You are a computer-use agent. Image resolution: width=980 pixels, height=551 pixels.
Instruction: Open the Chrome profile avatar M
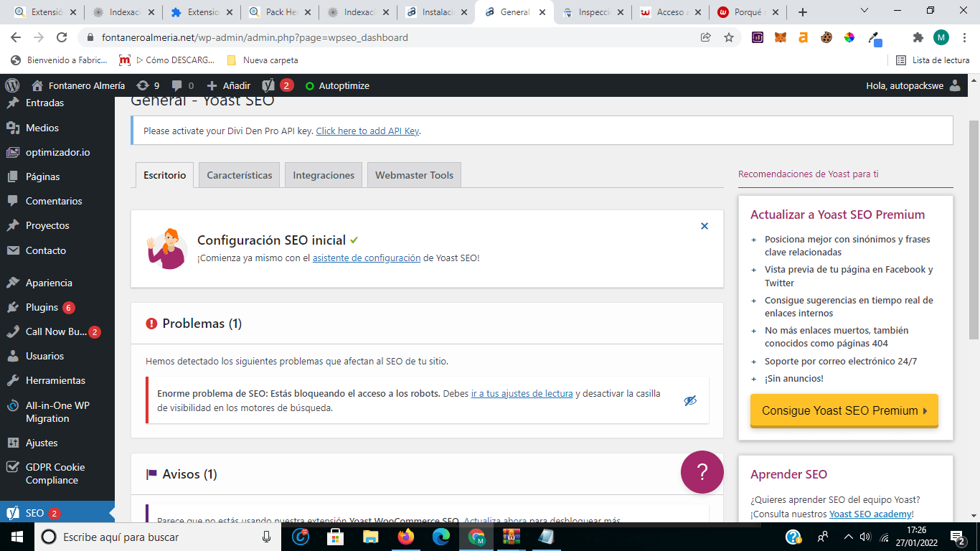[x=941, y=37]
